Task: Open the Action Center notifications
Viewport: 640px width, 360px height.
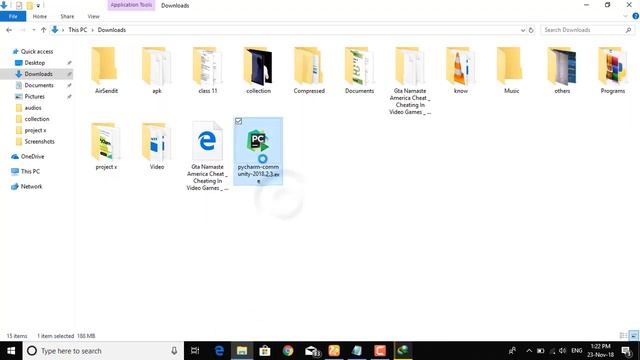Action: (x=627, y=351)
